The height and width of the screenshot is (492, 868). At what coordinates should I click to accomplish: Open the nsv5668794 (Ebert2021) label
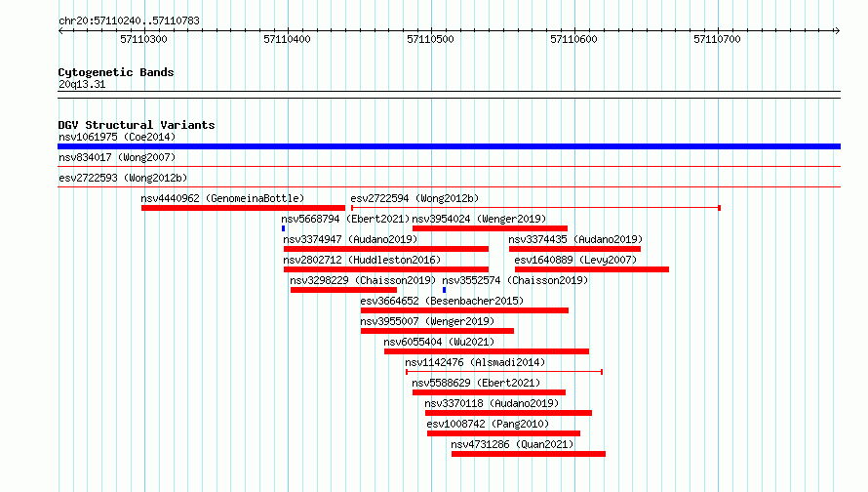[345, 219]
